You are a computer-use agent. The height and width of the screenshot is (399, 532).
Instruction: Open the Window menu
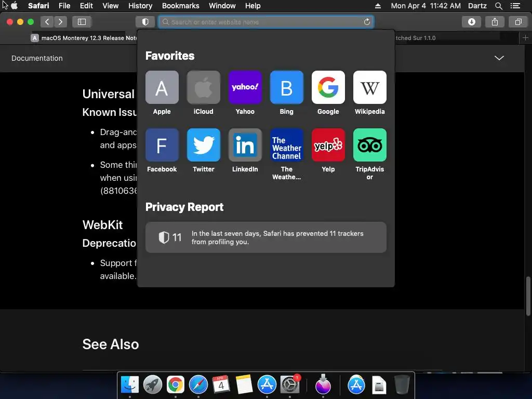[222, 6]
